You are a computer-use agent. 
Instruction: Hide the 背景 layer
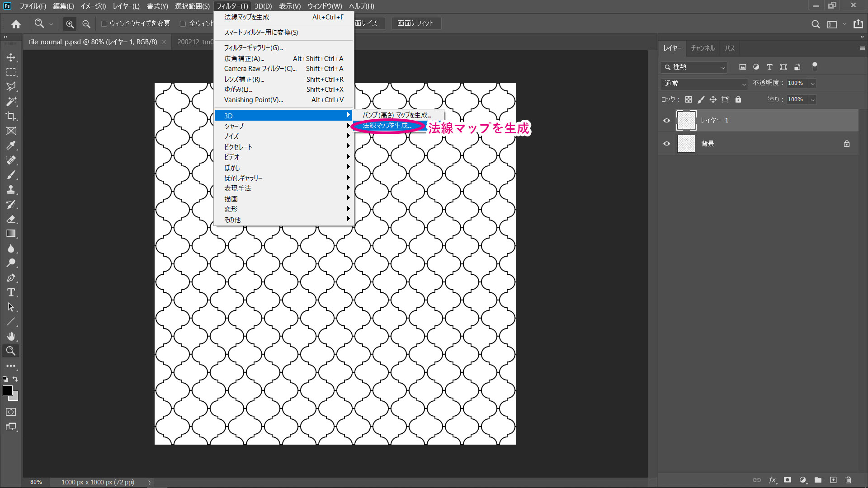[x=666, y=144]
